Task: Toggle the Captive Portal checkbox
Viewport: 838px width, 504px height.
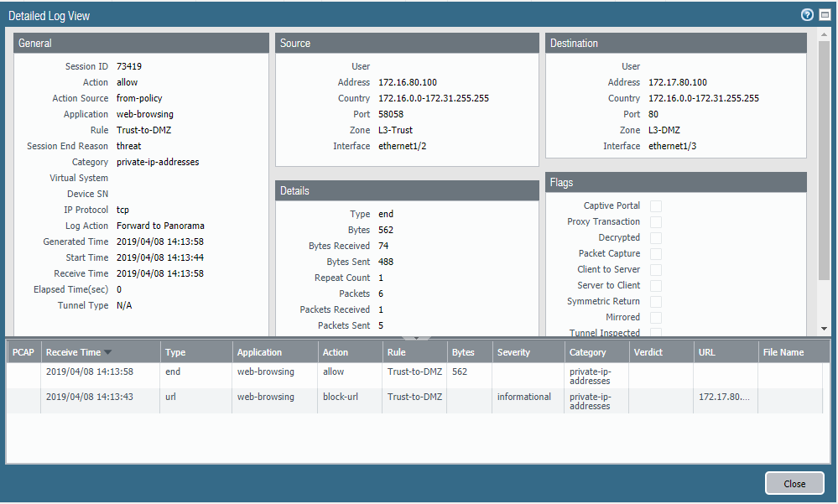Action: 656,206
